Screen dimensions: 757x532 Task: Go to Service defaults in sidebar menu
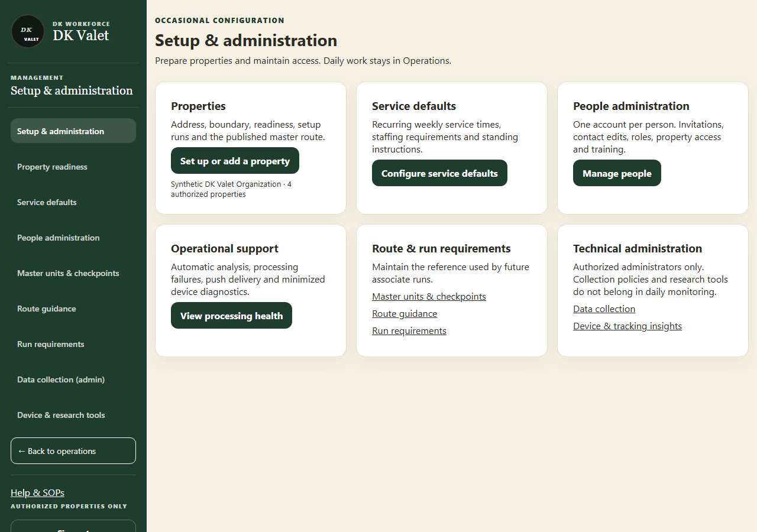(x=73, y=202)
